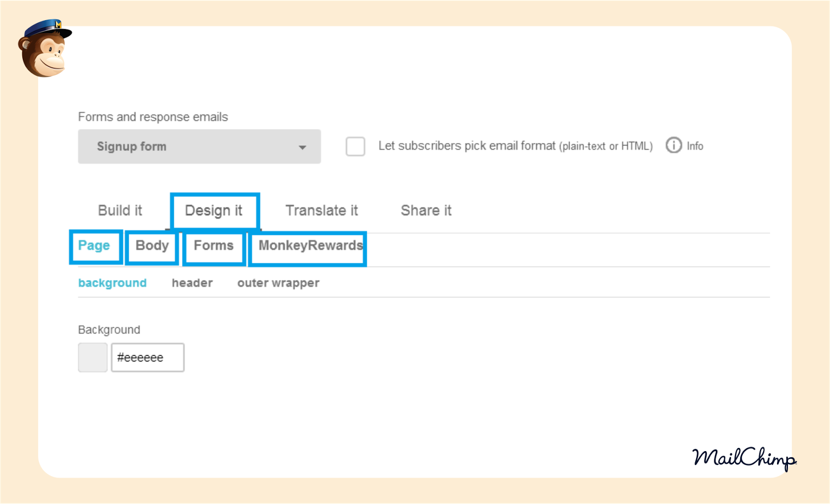
Task: Open the Signup form dropdown
Action: pyautogui.click(x=199, y=147)
